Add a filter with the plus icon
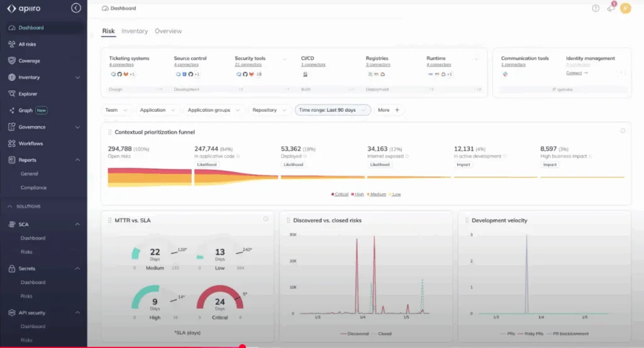644x348 pixels. point(397,110)
